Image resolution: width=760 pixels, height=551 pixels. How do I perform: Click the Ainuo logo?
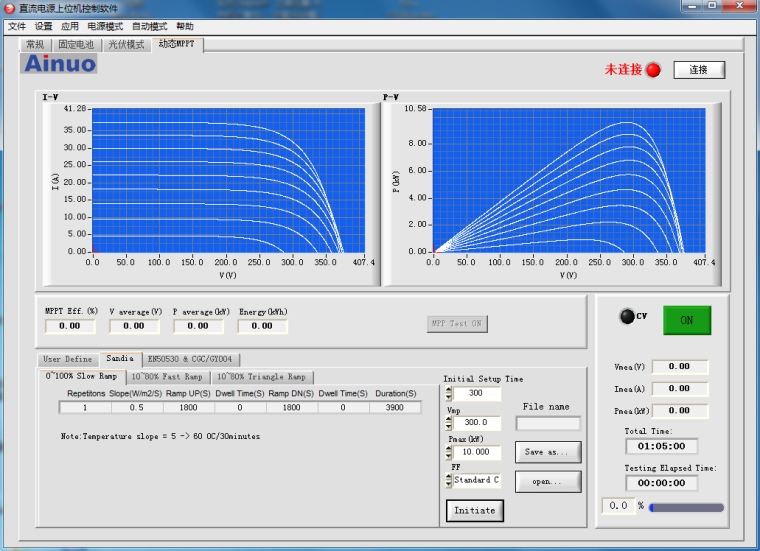(x=60, y=64)
